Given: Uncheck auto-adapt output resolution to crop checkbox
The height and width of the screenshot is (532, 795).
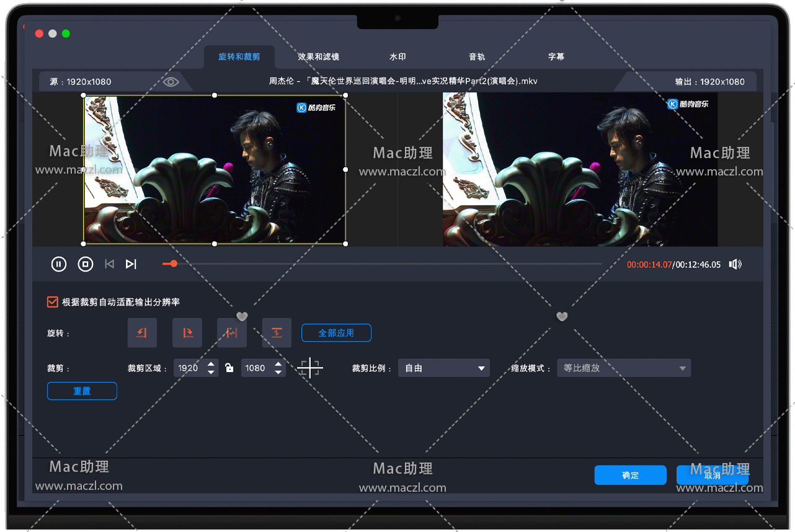Looking at the screenshot, I should coord(53,302).
